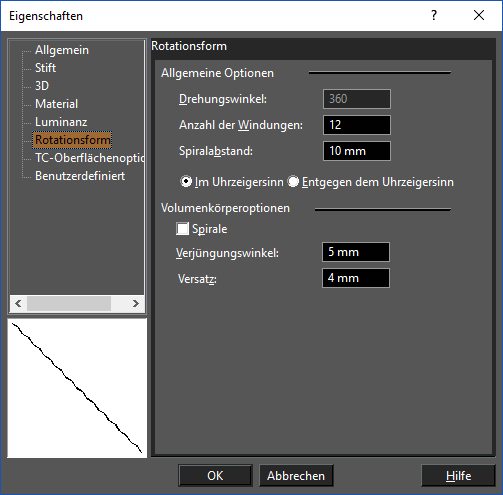Image resolution: width=503 pixels, height=495 pixels.
Task: Click the tree's left scroll arrow
Action: [18, 304]
